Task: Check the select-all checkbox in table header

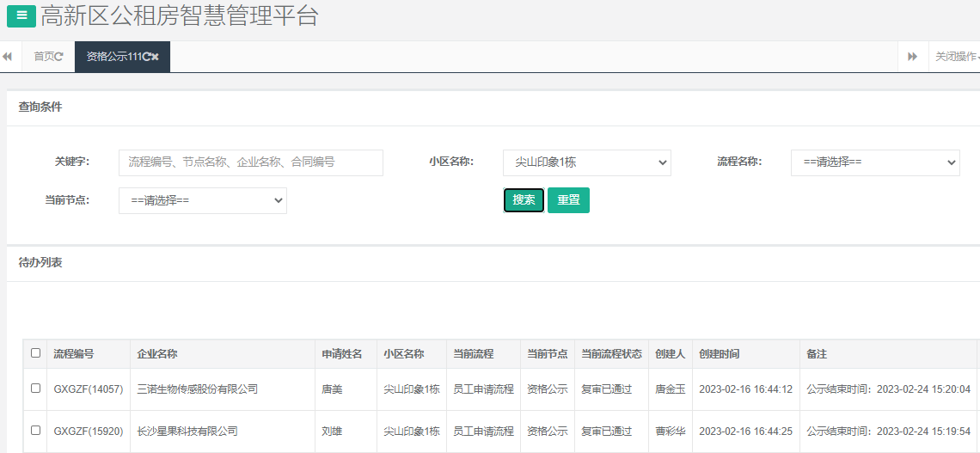Action: 35,353
